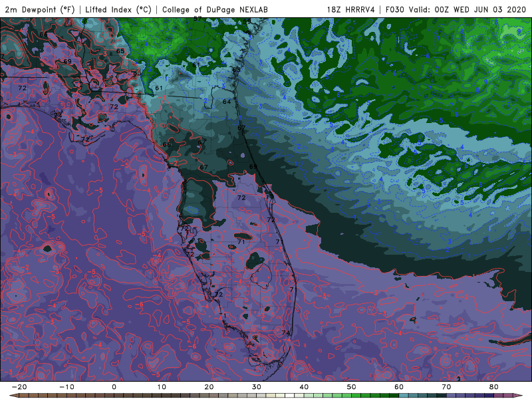Screen dimensions: 532x399
Task: Click the "59" dewpoint value near the top coast
Action: 247,21
